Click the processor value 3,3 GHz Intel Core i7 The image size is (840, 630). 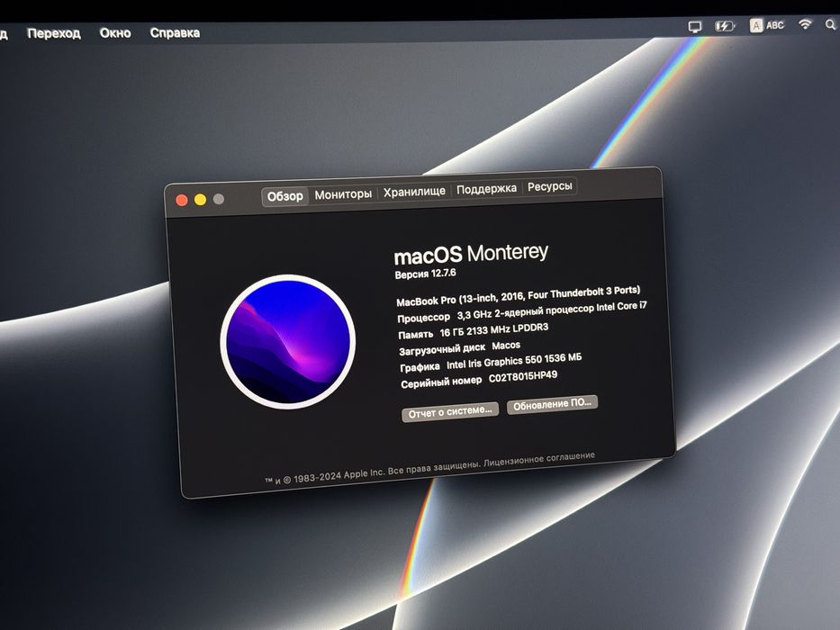coord(552,310)
